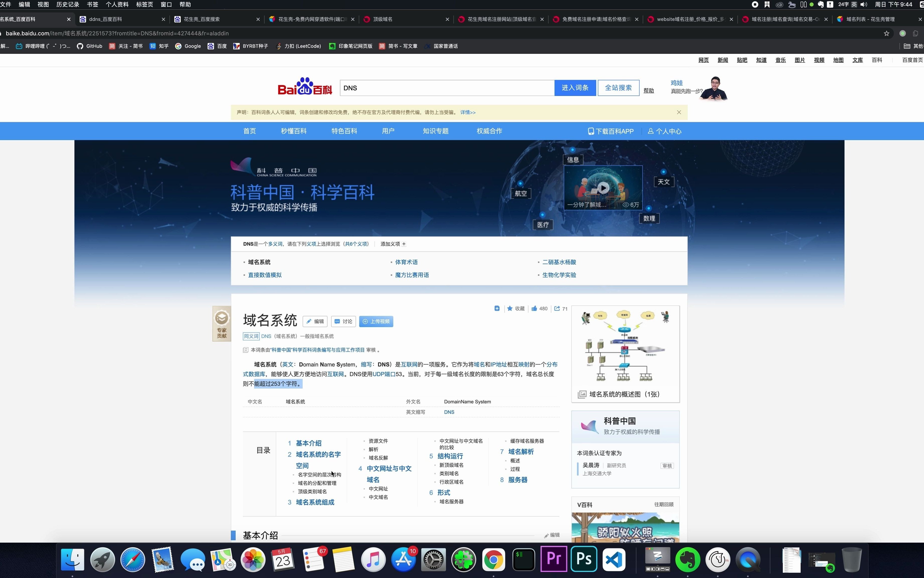Click GitHub bookmark in bookmarks bar

[x=90, y=46]
